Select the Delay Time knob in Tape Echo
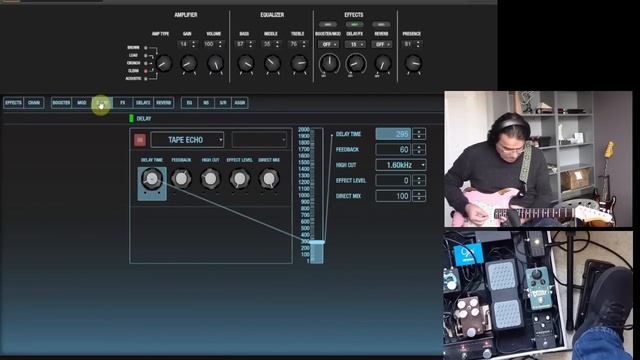The image size is (640, 360). point(152,179)
